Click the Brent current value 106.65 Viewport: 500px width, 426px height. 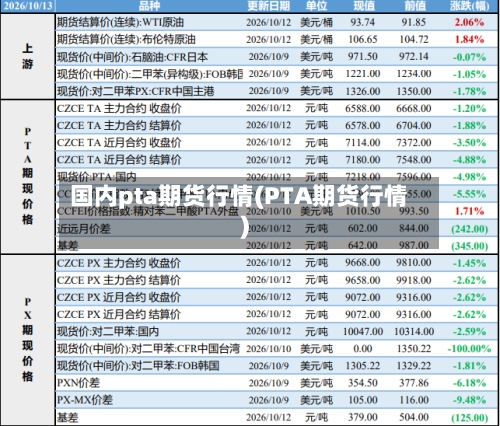tap(363, 39)
